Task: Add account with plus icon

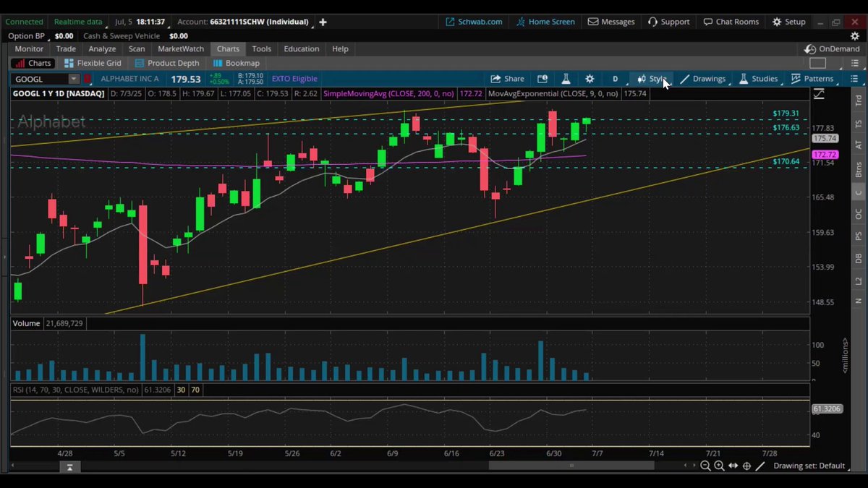Action: (323, 22)
